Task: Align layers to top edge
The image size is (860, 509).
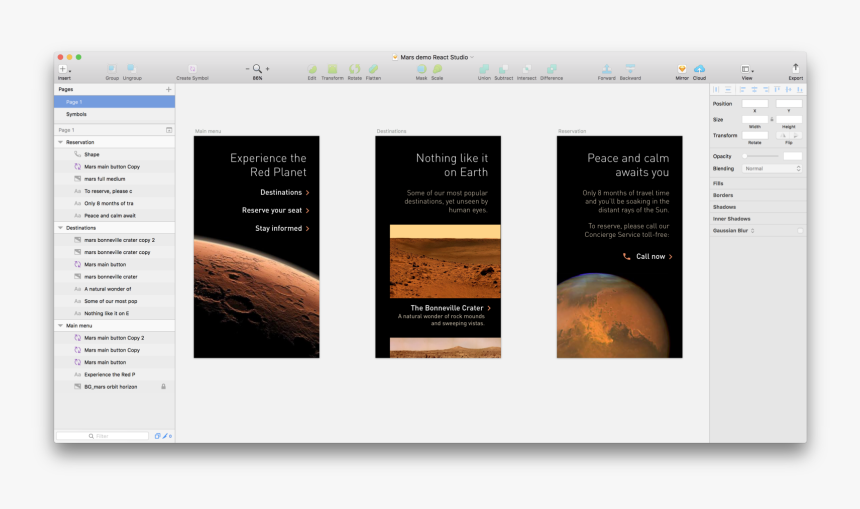Action: [777, 89]
